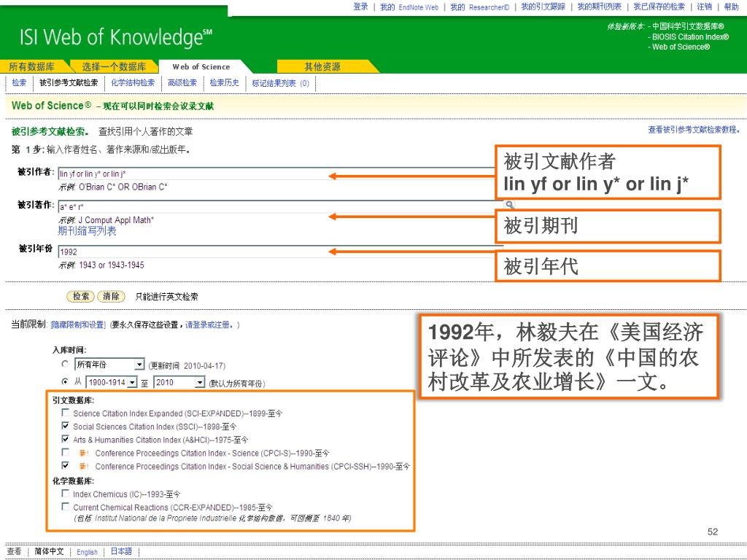
Task: Open Web of Science new version link
Action: tap(681, 47)
